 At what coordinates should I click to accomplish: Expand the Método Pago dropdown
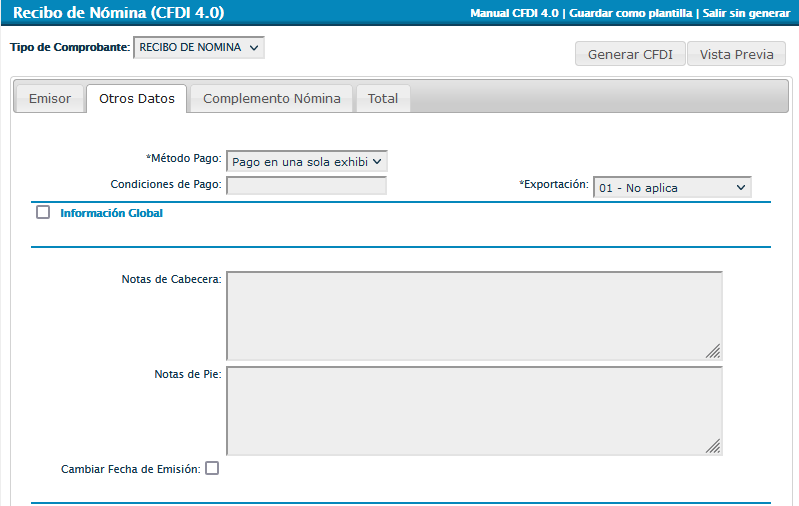pos(306,161)
